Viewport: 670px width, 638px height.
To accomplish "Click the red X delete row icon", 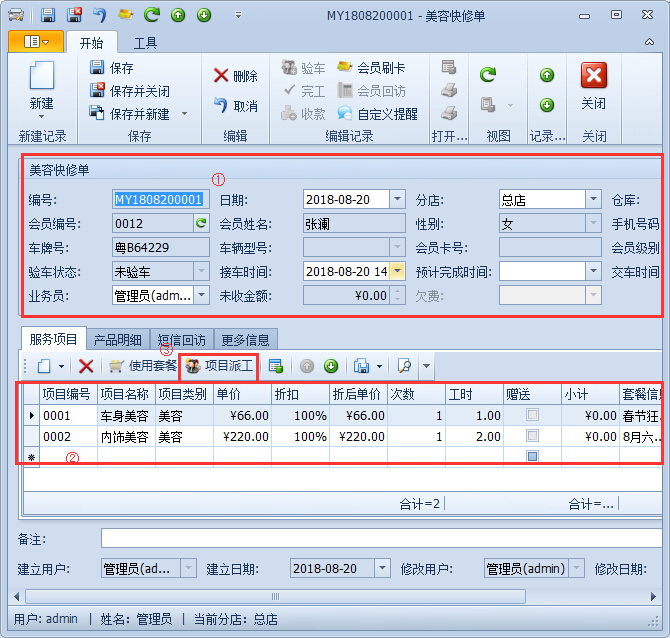I will [86, 367].
